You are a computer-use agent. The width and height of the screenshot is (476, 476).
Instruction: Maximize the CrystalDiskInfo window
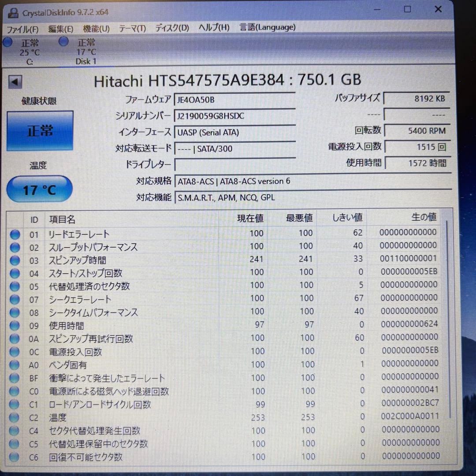coord(407,9)
